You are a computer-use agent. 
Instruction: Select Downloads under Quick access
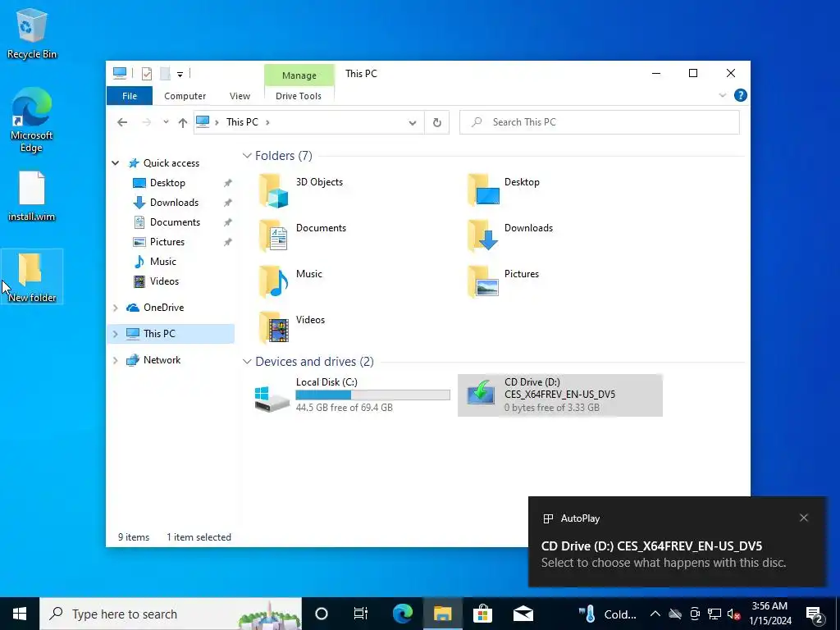pyautogui.click(x=174, y=203)
